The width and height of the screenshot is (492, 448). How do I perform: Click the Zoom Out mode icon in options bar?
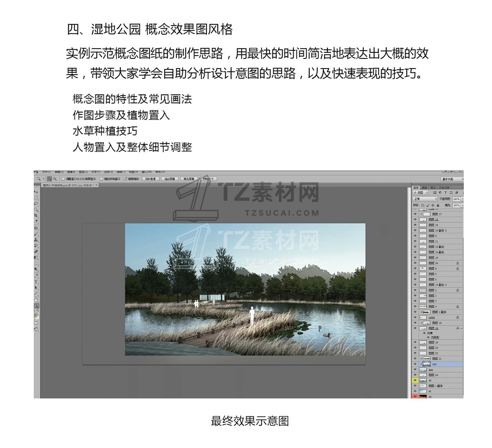(x=55, y=179)
